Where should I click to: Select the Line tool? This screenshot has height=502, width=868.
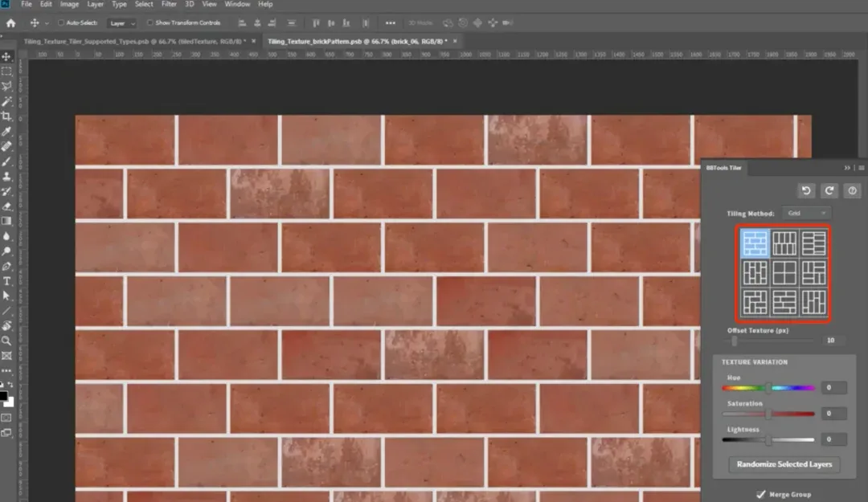6,311
